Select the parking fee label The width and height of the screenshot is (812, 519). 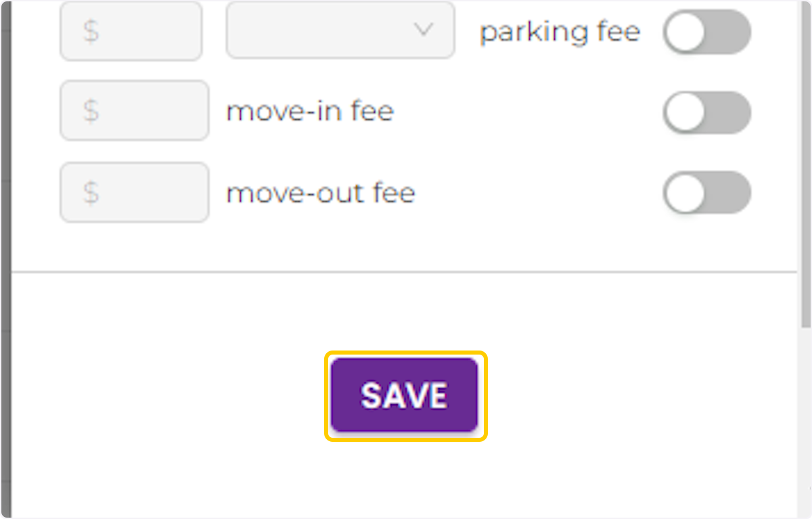pos(560,31)
